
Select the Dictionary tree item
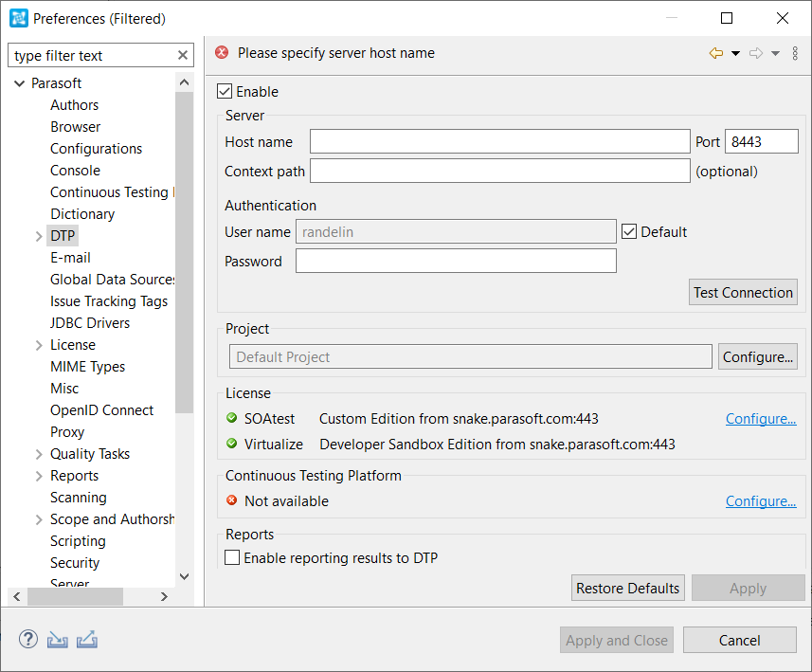pyautogui.click(x=82, y=214)
